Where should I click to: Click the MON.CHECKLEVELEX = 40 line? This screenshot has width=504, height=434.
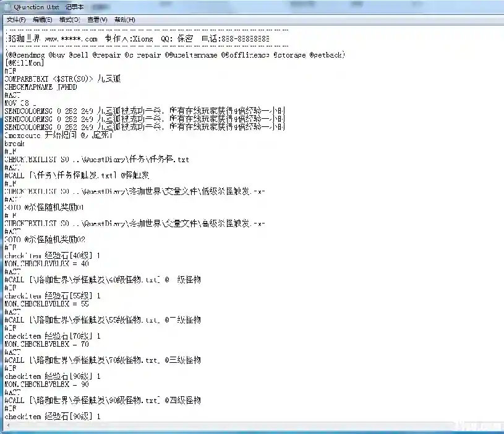pos(47,264)
